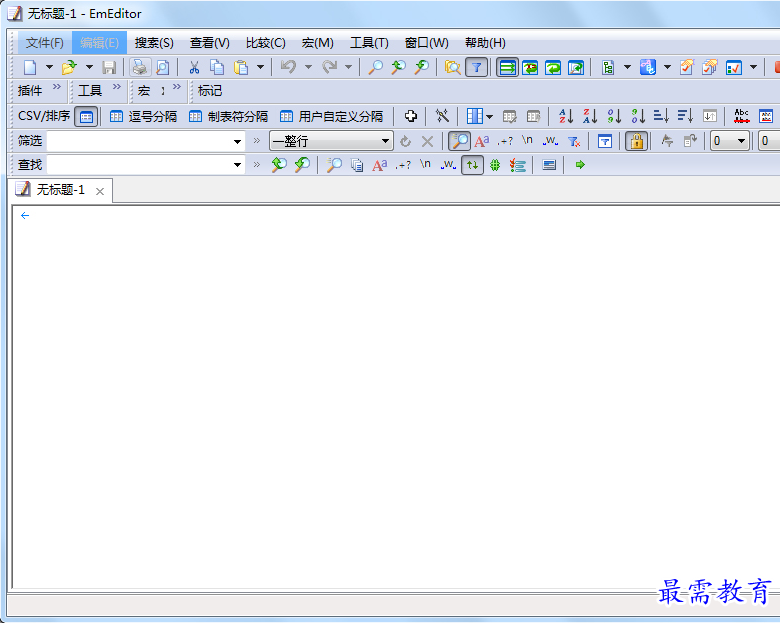Open the find text dropdown
Viewport: 780px width, 623px height.
pyautogui.click(x=237, y=165)
